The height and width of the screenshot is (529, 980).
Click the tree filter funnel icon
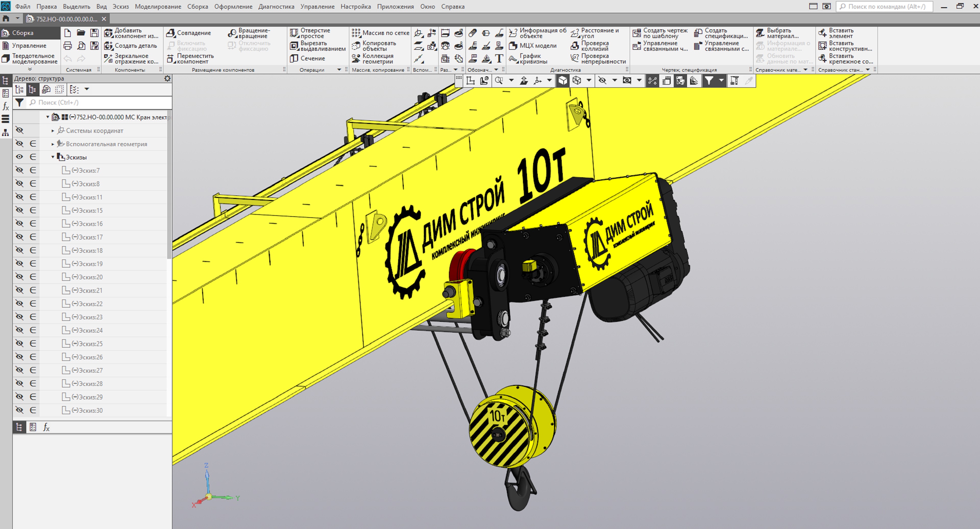[19, 103]
